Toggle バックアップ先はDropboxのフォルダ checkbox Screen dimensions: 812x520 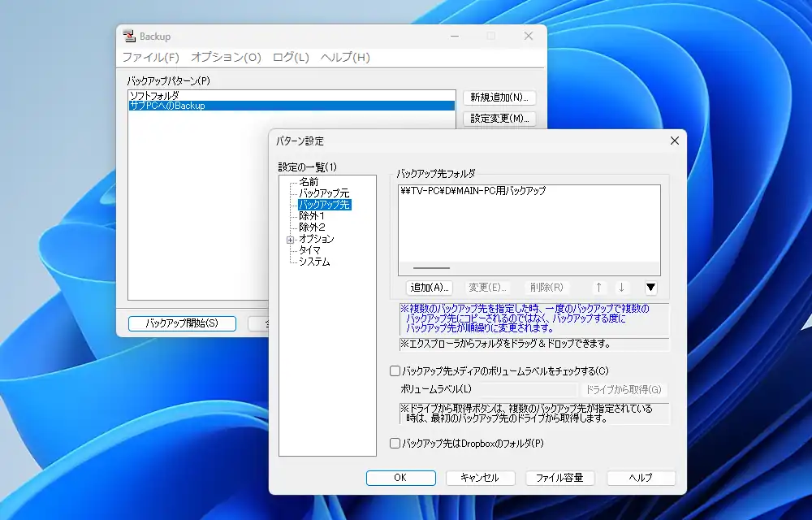tap(395, 444)
